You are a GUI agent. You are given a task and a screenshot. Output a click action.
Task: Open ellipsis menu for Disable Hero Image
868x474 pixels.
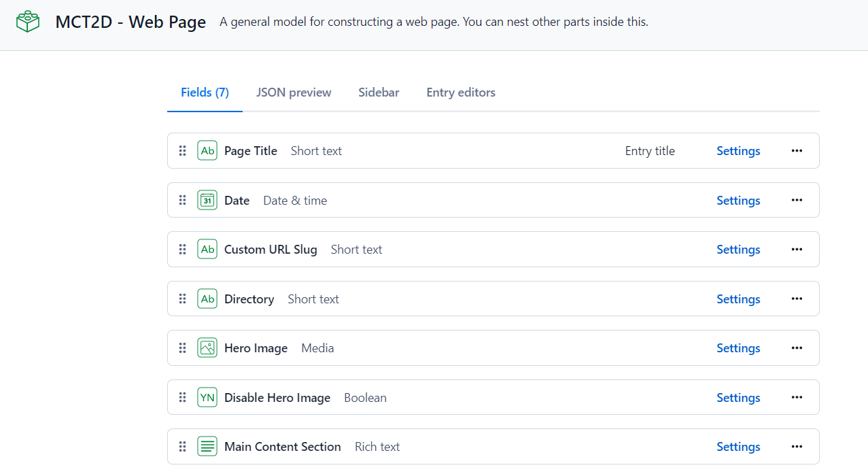coord(797,397)
